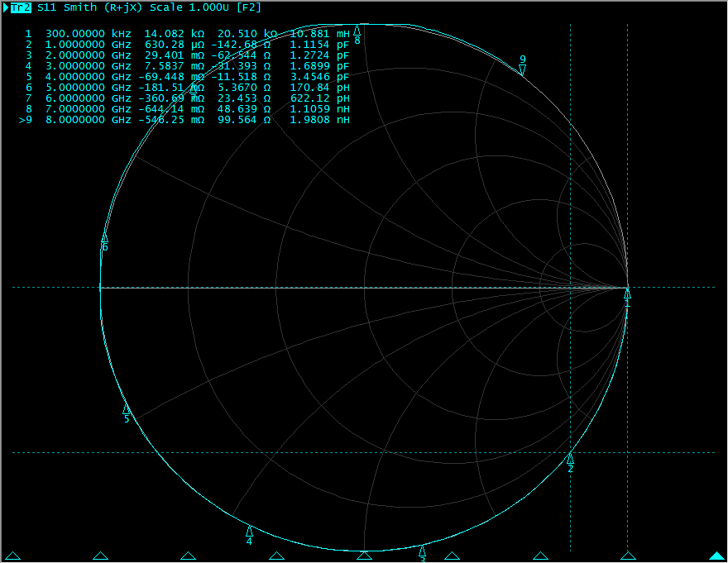
Task: Click marker 5 on the Smith chart
Action: [x=127, y=409]
